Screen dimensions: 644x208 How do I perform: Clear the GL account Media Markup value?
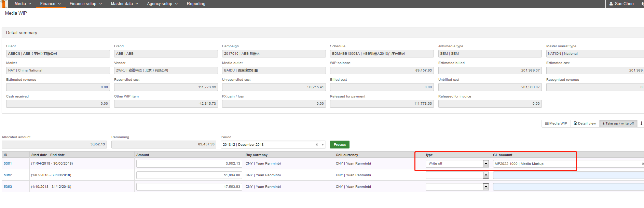(x=643, y=164)
